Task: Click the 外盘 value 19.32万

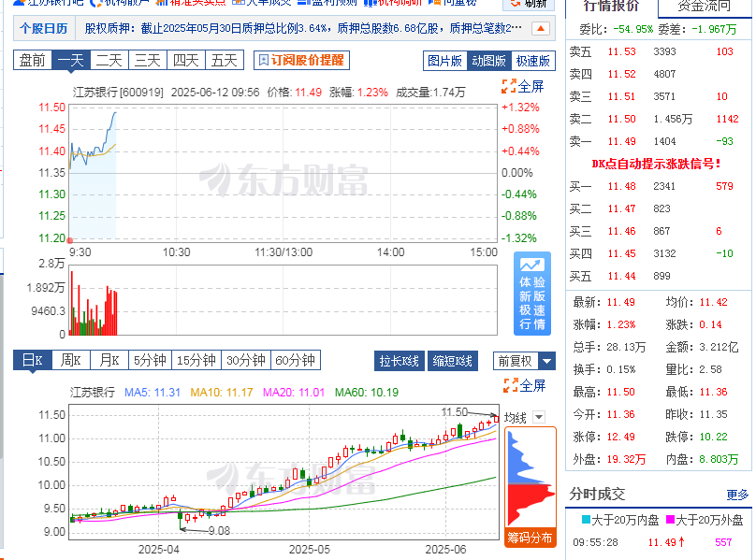Action: pos(626,459)
